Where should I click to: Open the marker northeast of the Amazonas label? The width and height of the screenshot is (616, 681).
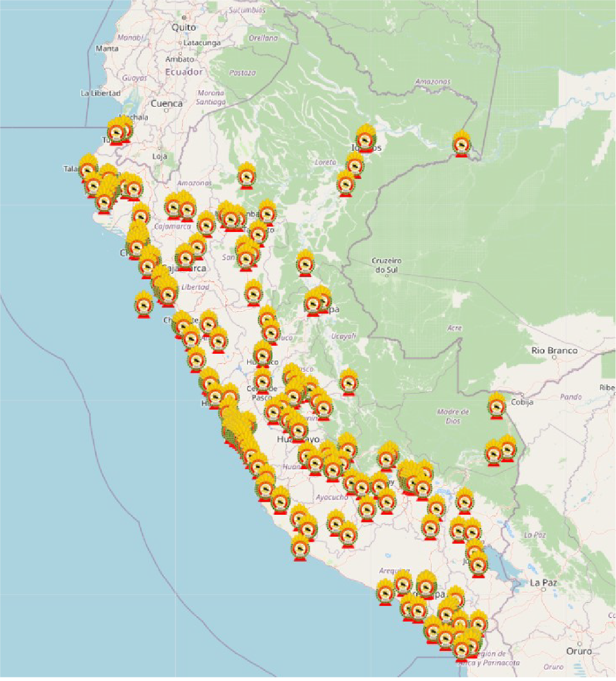coord(247,175)
